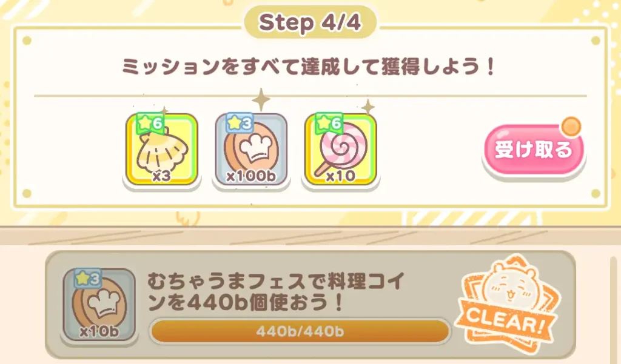Screen dimensions: 621x364
Task: Select the chef coin x100b reward
Action: pyautogui.click(x=251, y=150)
